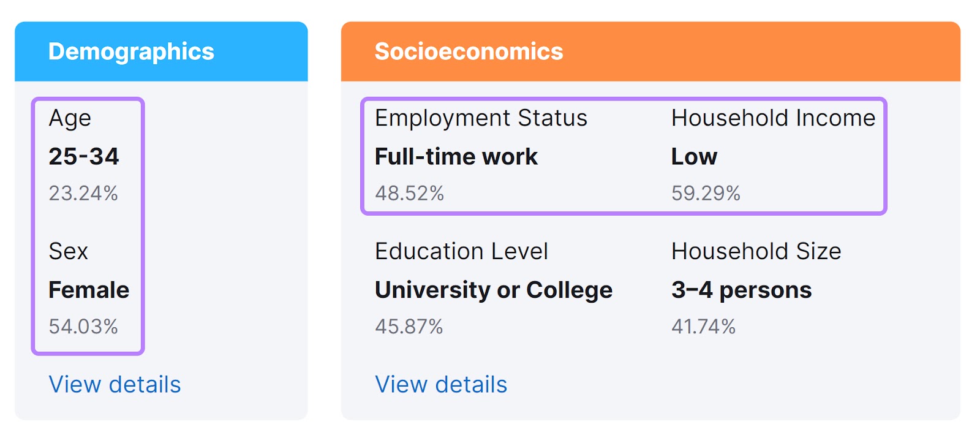The height and width of the screenshot is (435, 980).
Task: Click the 54.03% female percentage
Action: point(83,327)
